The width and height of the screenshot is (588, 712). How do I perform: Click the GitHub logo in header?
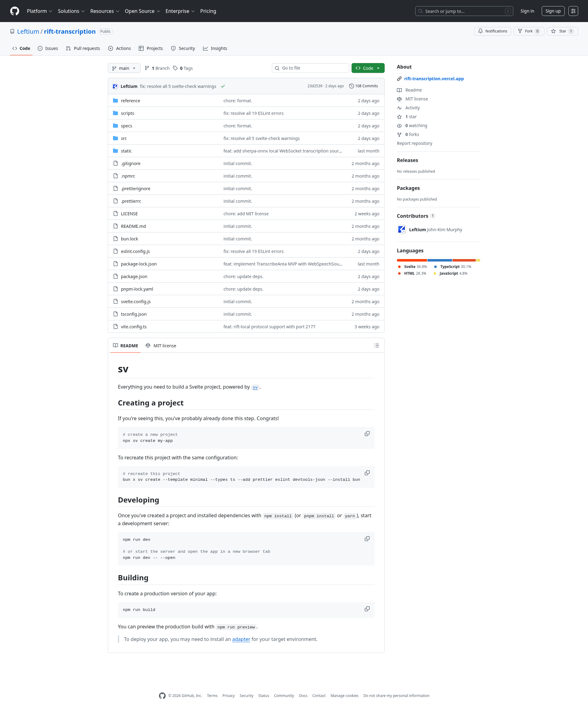tap(15, 11)
